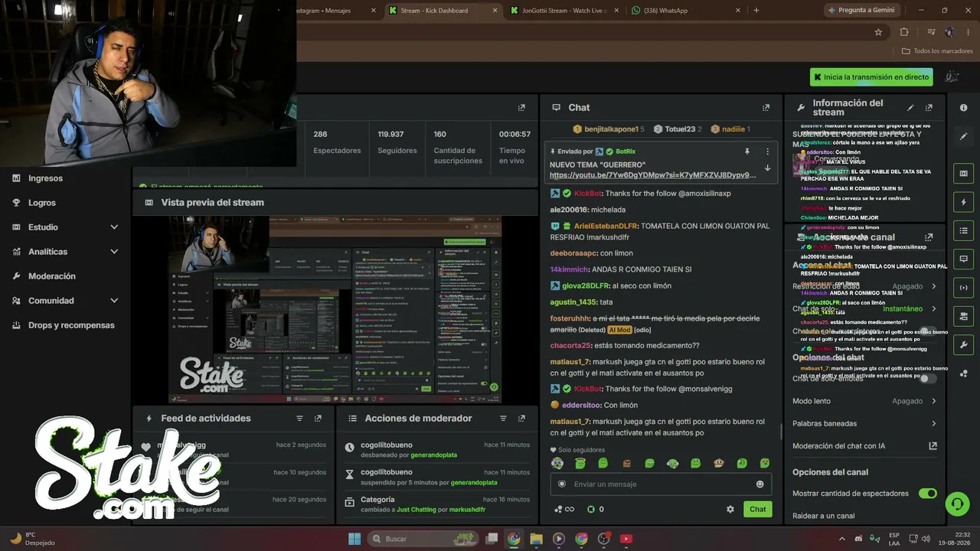
Task: Open Palabras baneadas settings chevron
Action: 933,423
